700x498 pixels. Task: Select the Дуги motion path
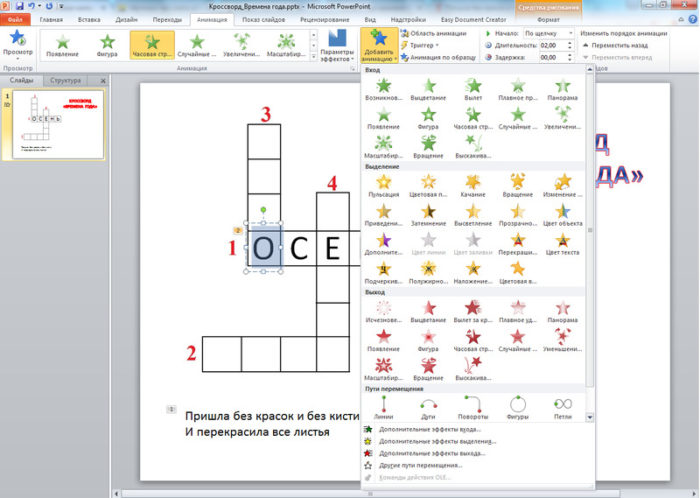[x=428, y=405]
